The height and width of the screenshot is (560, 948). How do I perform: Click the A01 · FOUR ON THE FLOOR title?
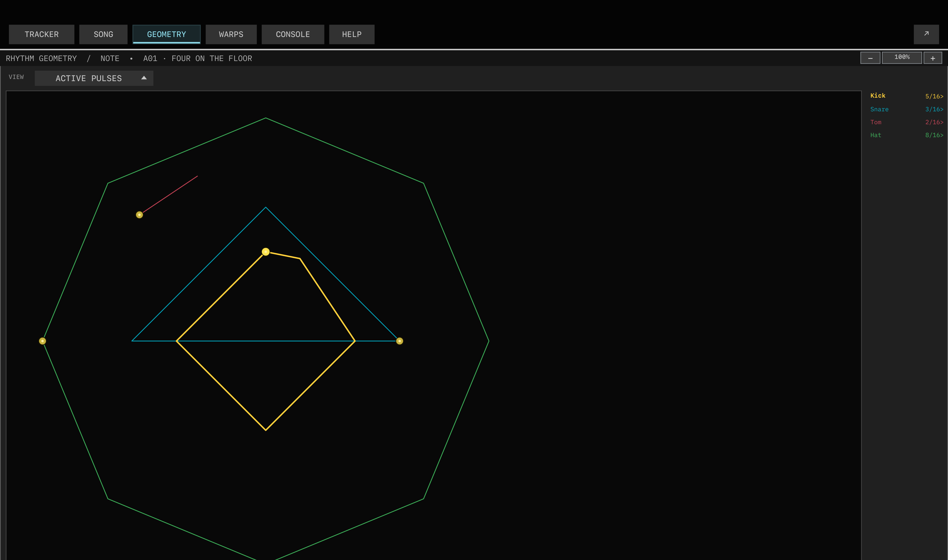(x=197, y=58)
